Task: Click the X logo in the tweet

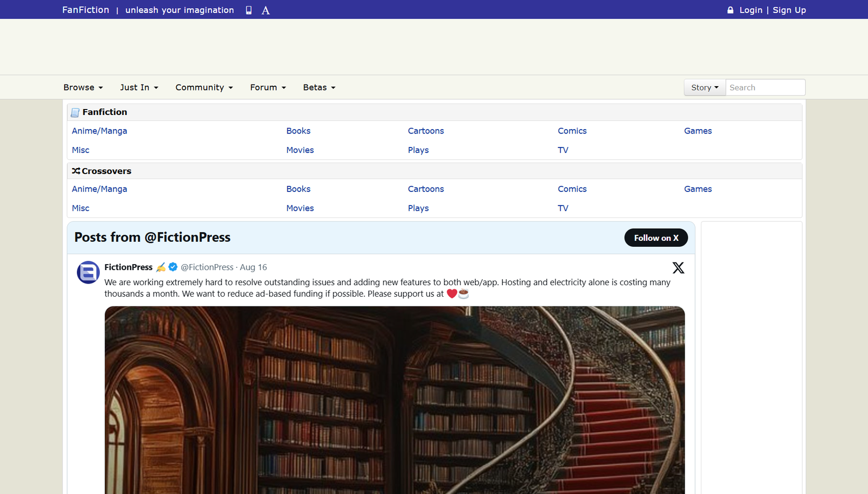Action: [x=678, y=267]
